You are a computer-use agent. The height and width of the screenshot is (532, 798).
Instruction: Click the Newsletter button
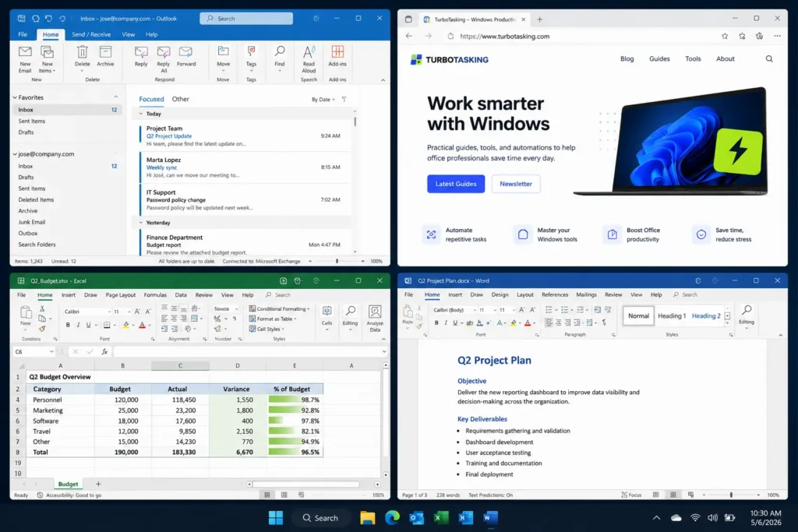pos(516,184)
